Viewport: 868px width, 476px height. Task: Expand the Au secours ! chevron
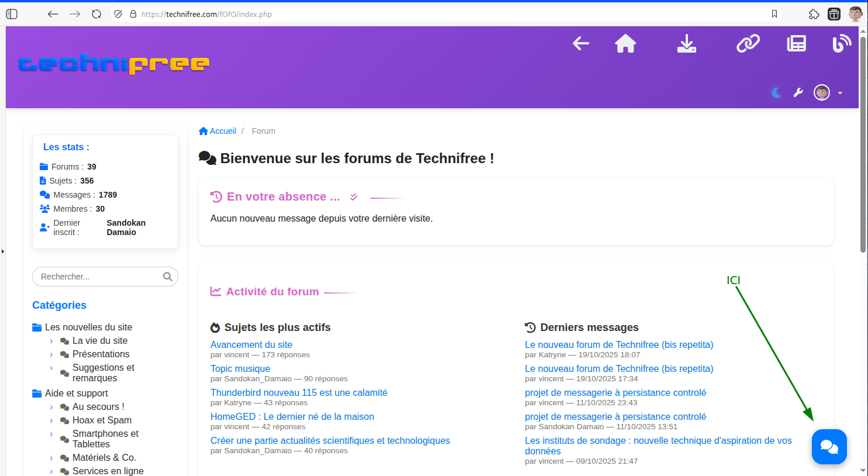pos(51,407)
